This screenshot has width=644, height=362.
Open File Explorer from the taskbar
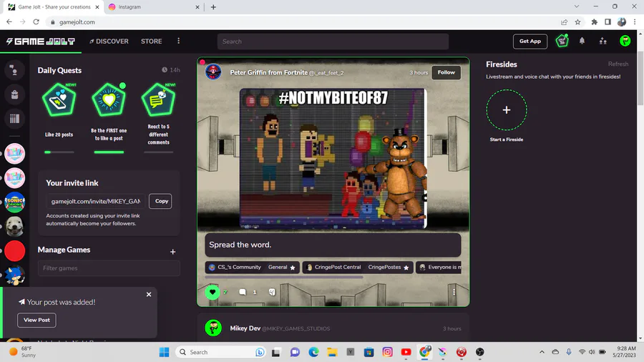(x=332, y=352)
